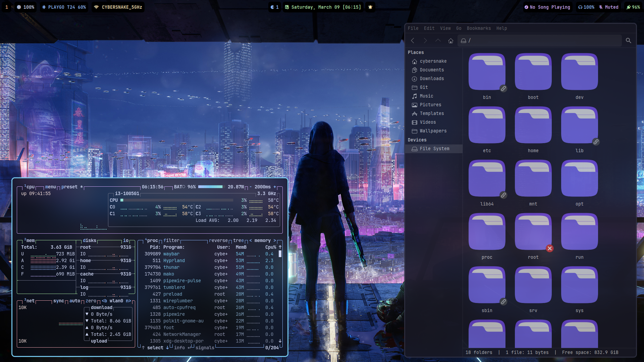Select Pictures in Places sidebar
The height and width of the screenshot is (362, 644).
pos(434,105)
